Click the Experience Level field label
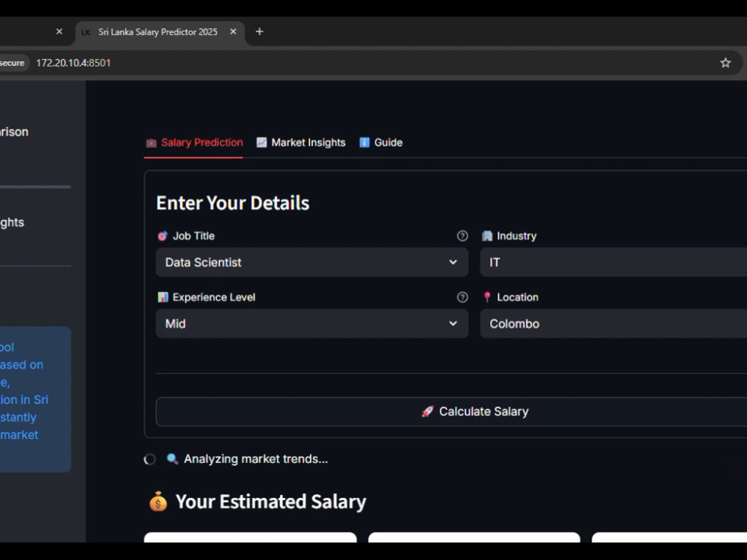Image resolution: width=747 pixels, height=560 pixels. click(x=214, y=297)
